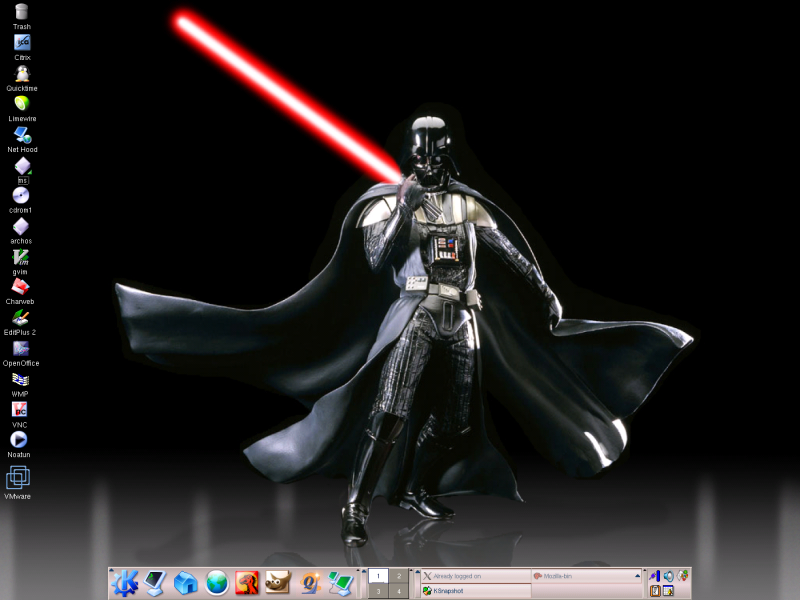Click the colorful round tray icon
The image size is (800, 600).
point(682,576)
